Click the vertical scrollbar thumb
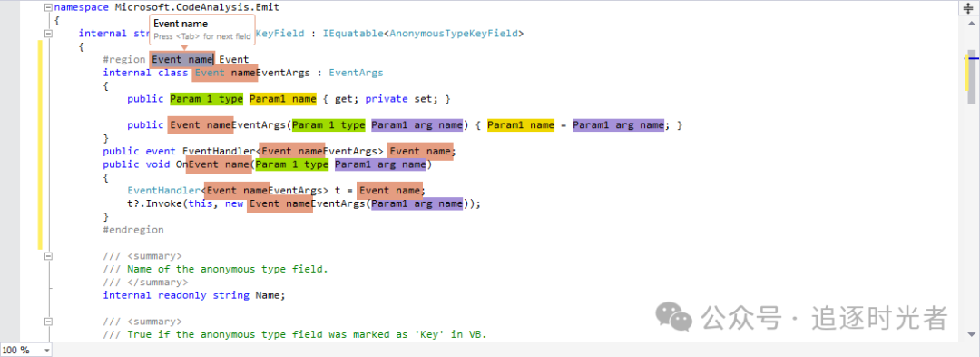Viewport: 980px width, 357px height. tap(971, 76)
